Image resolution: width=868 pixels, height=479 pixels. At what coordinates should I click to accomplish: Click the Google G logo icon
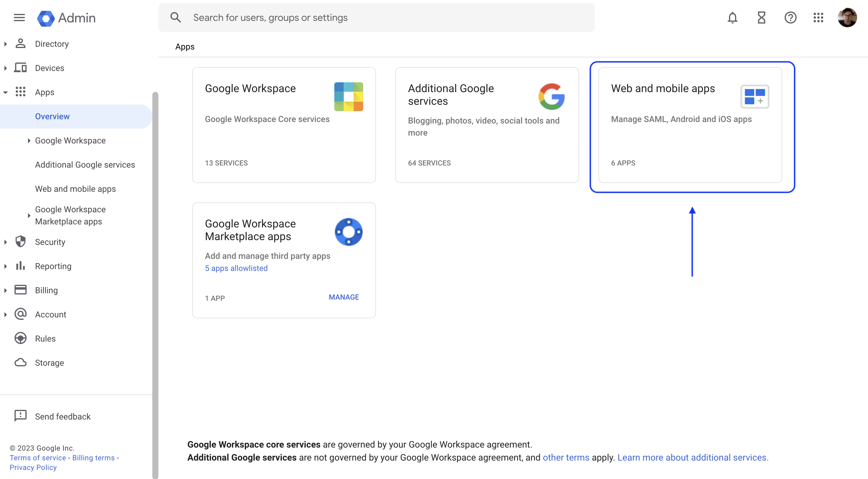[552, 97]
